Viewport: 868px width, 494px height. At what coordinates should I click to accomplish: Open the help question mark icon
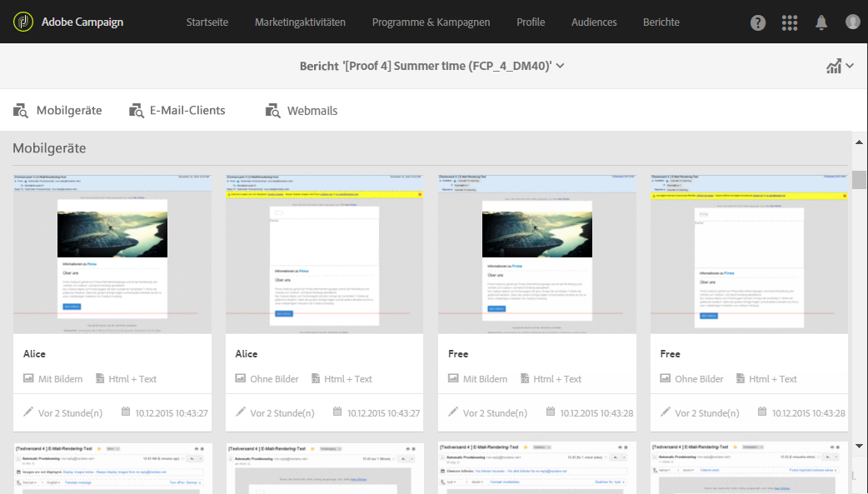(x=757, y=22)
